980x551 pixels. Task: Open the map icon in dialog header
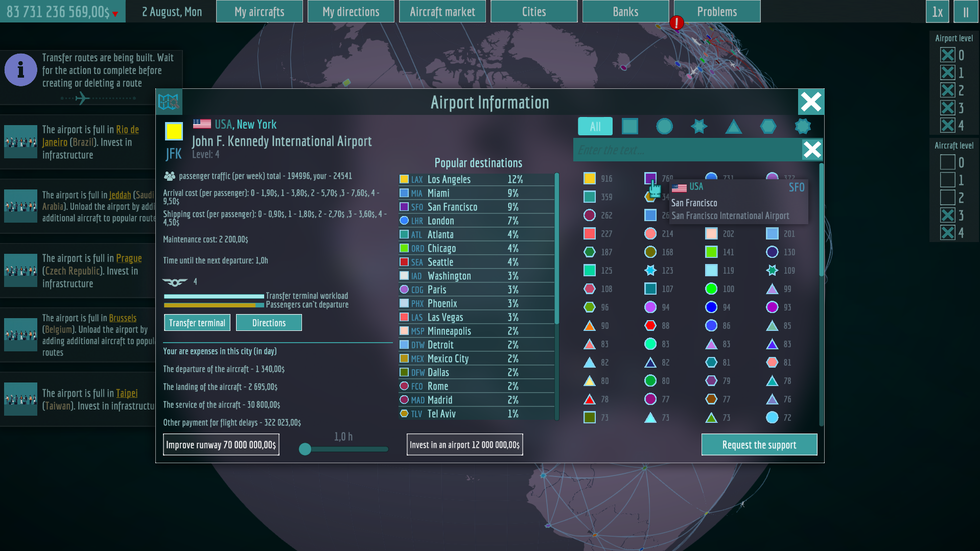(x=169, y=102)
